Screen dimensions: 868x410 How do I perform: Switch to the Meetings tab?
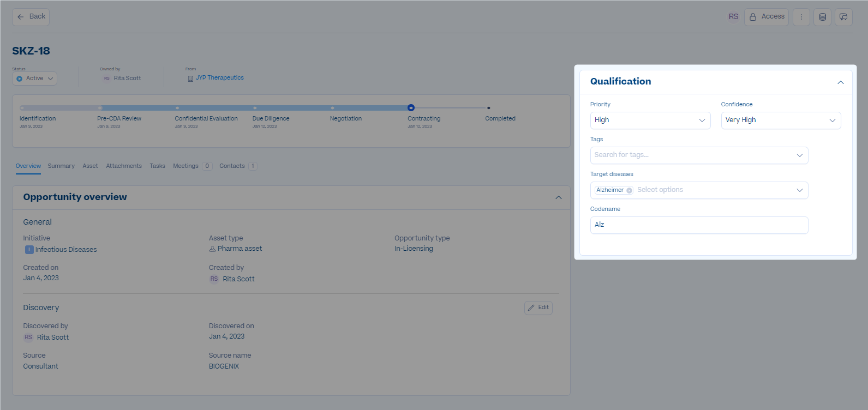[192, 166]
